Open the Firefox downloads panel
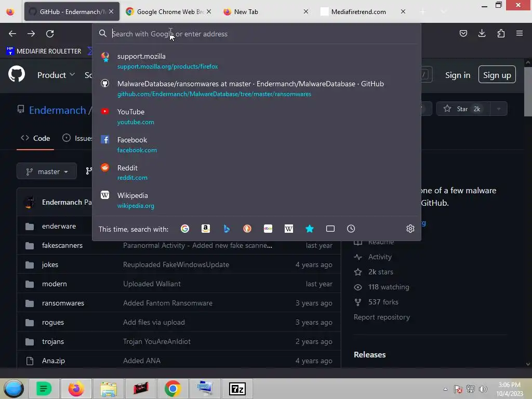The height and width of the screenshot is (399, 532). click(x=482, y=33)
